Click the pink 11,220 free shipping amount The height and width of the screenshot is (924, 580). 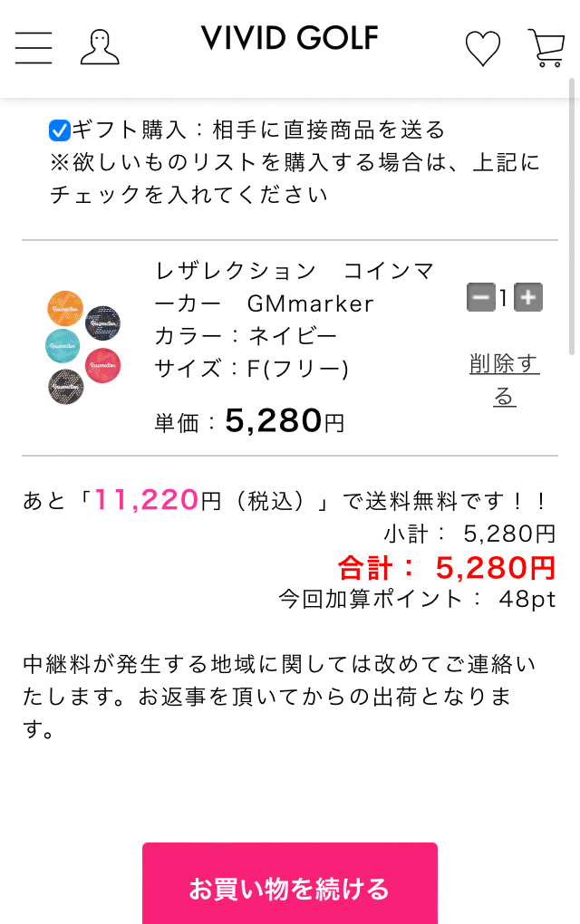pyautogui.click(x=146, y=500)
